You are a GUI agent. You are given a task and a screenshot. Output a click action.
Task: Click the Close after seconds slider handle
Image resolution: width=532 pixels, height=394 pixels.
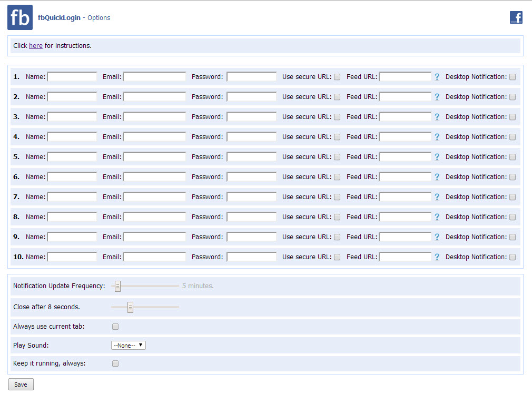pyautogui.click(x=130, y=307)
